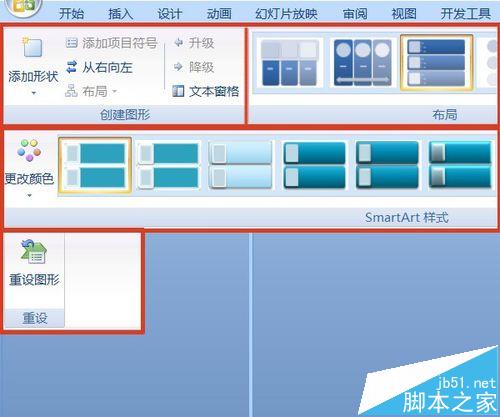500x417 pixels.
Task: Select the third light blue SmartArt style
Action: (x=240, y=165)
